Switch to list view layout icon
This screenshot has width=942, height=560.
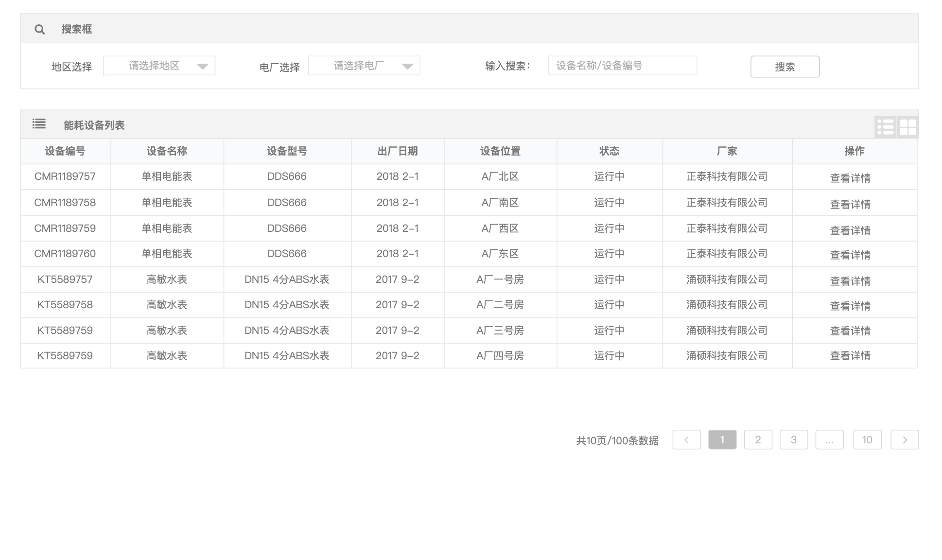[885, 127]
